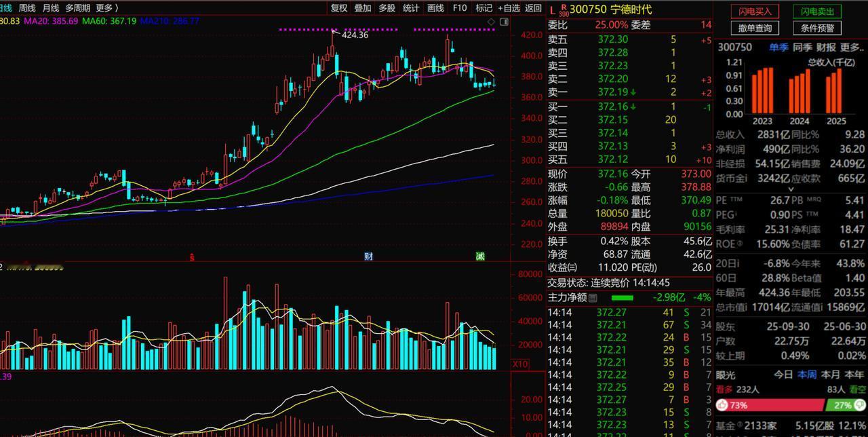
Task: Click the 卖五 price 372.30
Action: [x=613, y=39]
